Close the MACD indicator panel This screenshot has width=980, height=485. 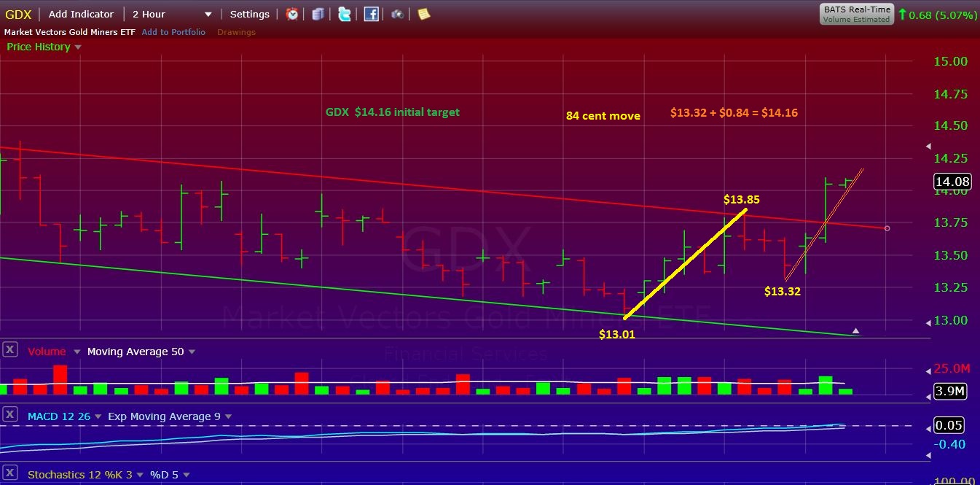point(10,415)
